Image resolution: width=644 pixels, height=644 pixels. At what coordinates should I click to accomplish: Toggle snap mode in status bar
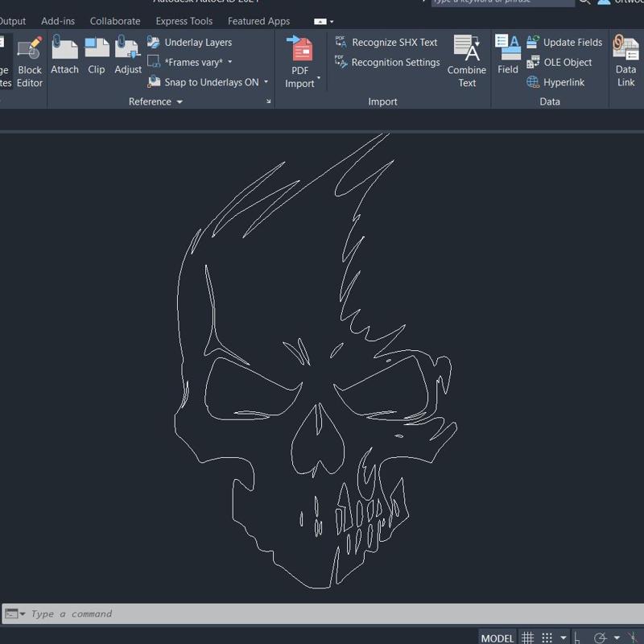tap(547, 638)
